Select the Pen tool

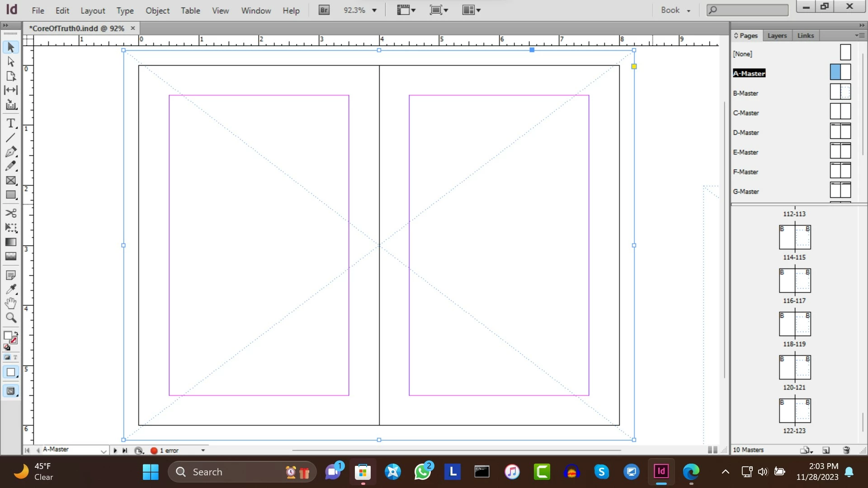tap(11, 151)
